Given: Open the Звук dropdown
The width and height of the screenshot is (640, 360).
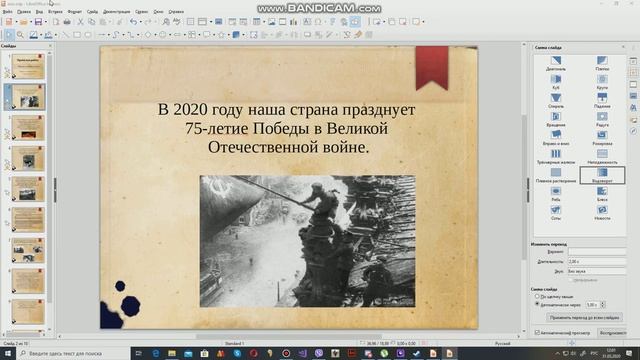Looking at the screenshot, I should 597,271.
